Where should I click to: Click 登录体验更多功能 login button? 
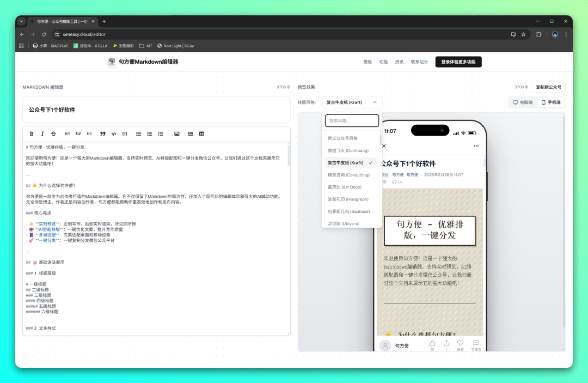pyautogui.click(x=458, y=62)
